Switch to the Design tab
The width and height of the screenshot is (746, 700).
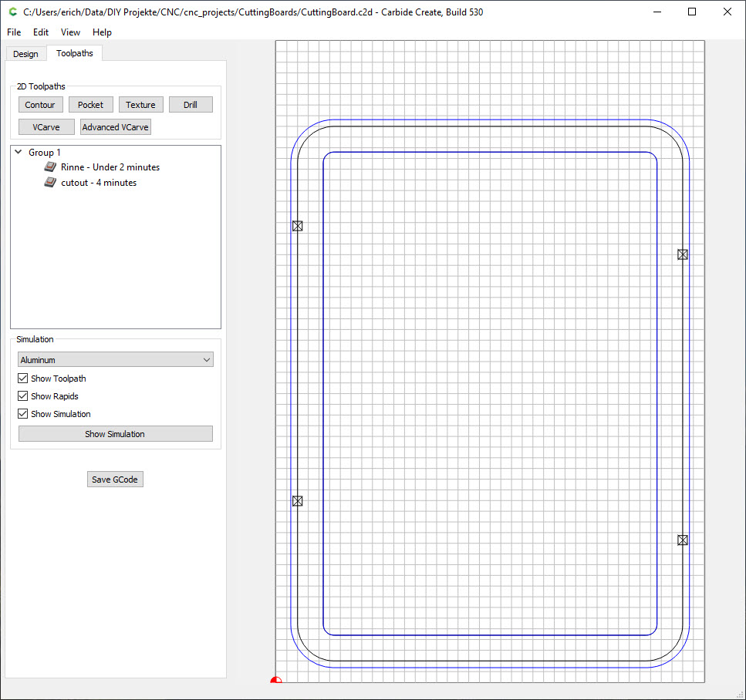(25, 54)
